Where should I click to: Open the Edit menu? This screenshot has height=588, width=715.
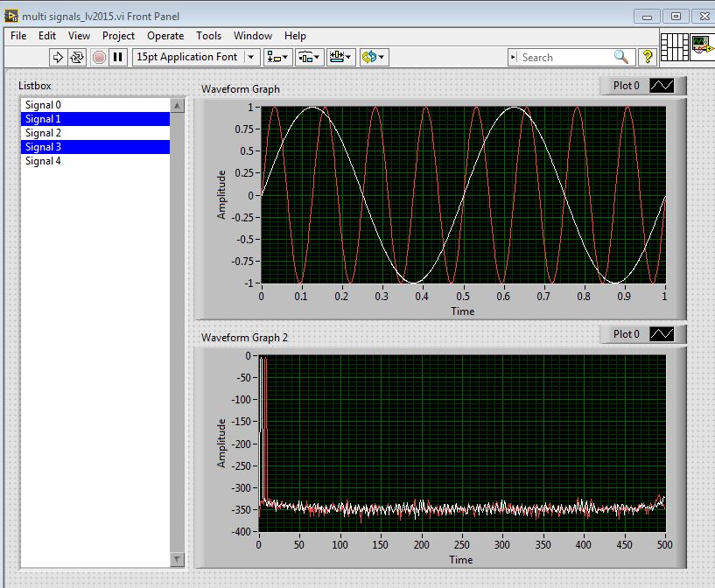coord(47,36)
